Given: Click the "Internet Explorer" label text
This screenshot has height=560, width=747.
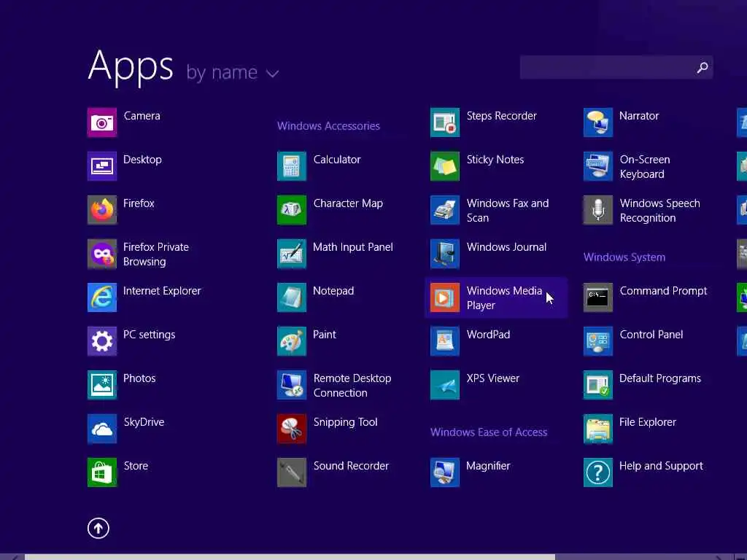Looking at the screenshot, I should coord(162,291).
